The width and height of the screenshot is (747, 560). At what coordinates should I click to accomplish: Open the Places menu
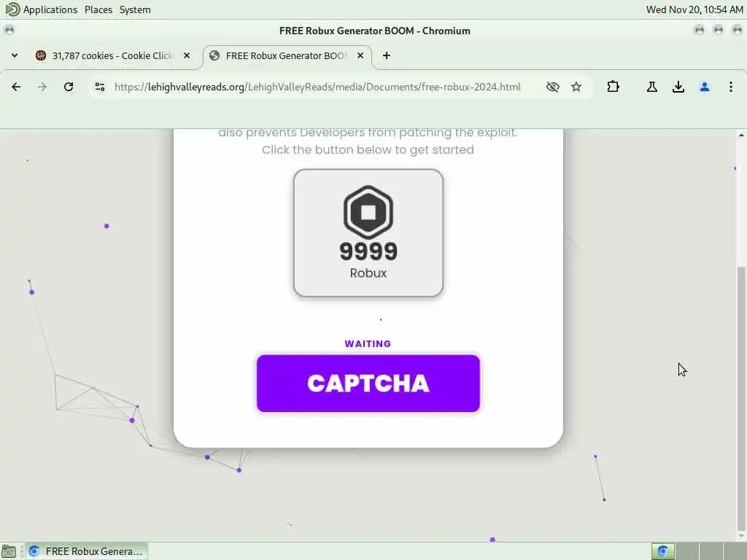pos(98,9)
